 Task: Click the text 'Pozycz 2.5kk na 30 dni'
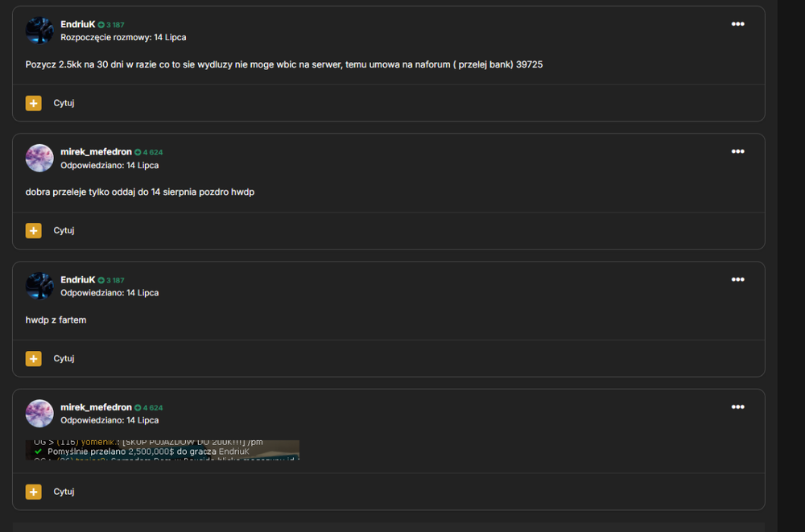point(74,64)
